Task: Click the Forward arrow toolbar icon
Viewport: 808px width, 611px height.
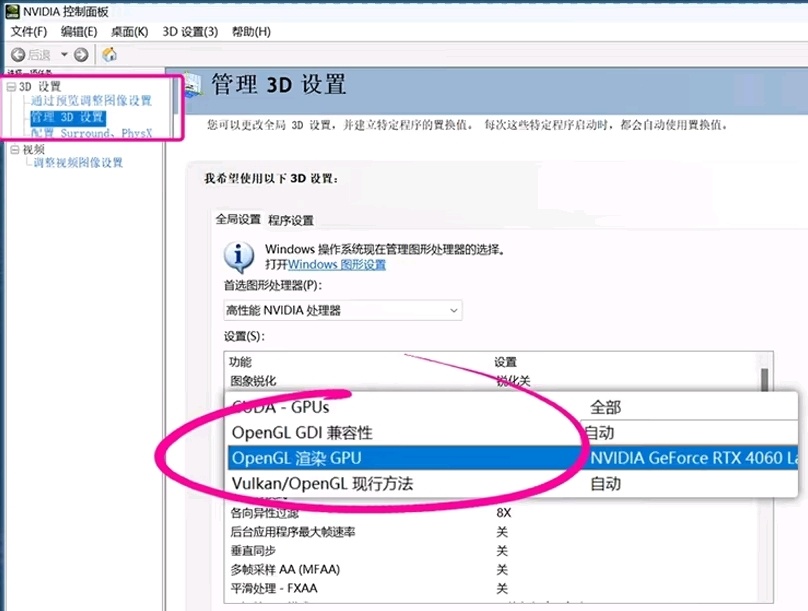Action: point(81,55)
